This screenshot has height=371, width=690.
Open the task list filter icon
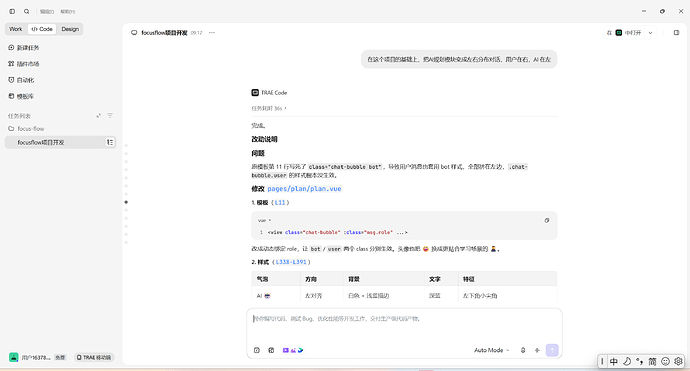tap(110, 116)
